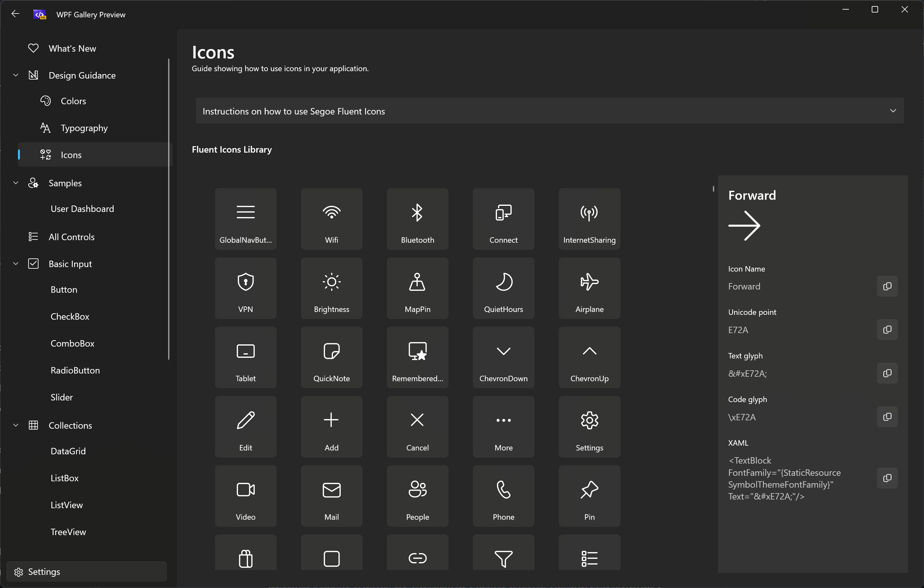Select the VPN shield icon tile
Image resolution: width=924 pixels, height=588 pixels.
245,288
